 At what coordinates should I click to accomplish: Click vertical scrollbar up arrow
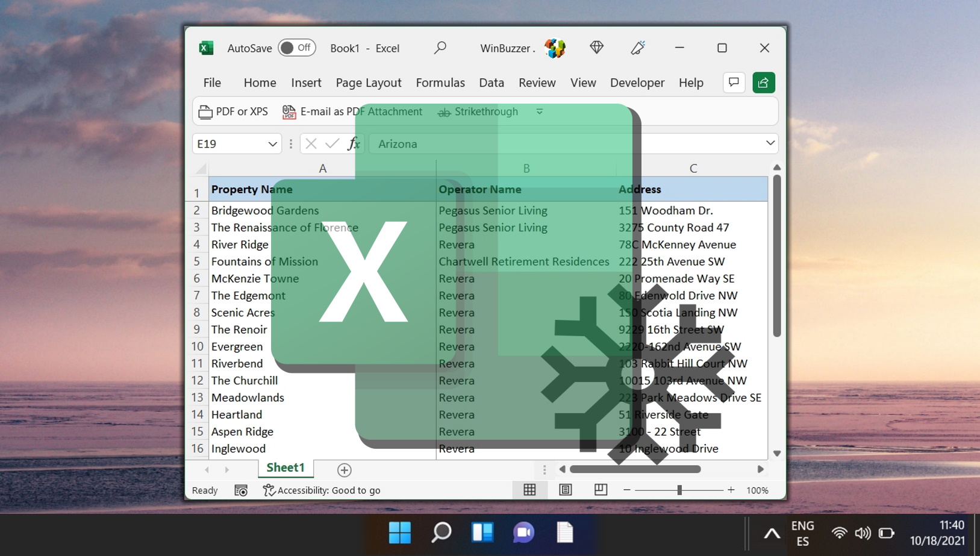point(777,167)
